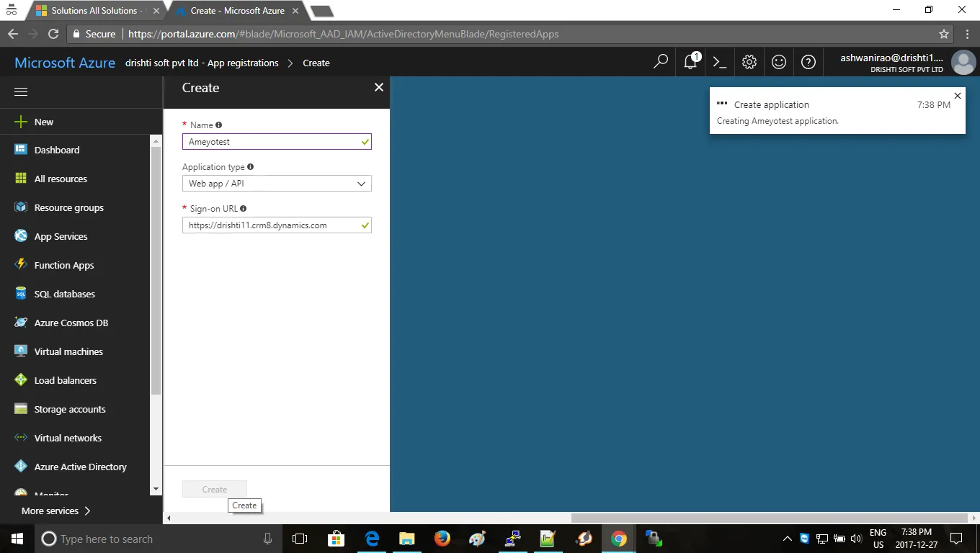Open the Windows Action Center icon

pyautogui.click(x=956, y=539)
